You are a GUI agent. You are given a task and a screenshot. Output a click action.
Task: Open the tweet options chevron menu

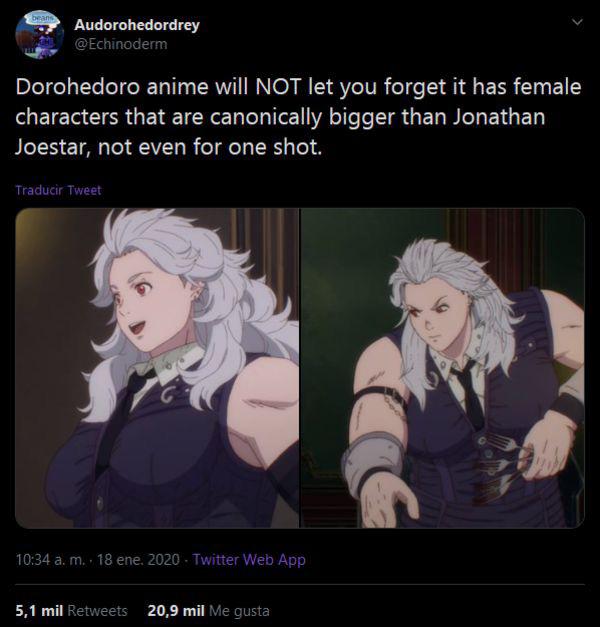[577, 22]
